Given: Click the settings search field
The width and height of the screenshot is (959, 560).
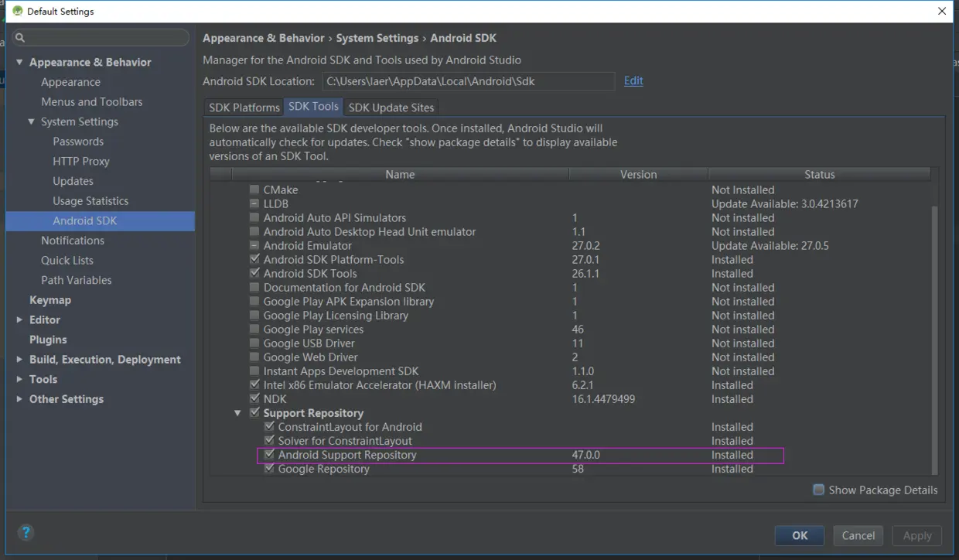Looking at the screenshot, I should (x=101, y=37).
